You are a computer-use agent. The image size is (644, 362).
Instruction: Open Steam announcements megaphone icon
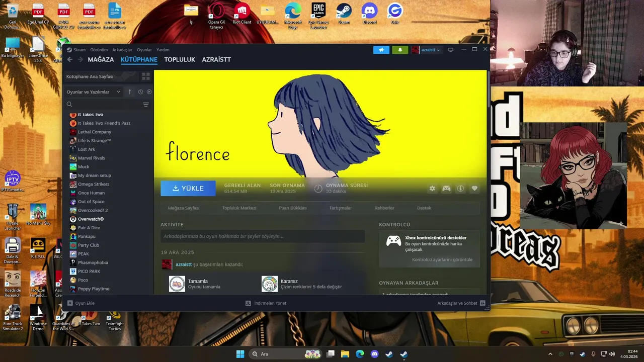pyautogui.click(x=381, y=50)
